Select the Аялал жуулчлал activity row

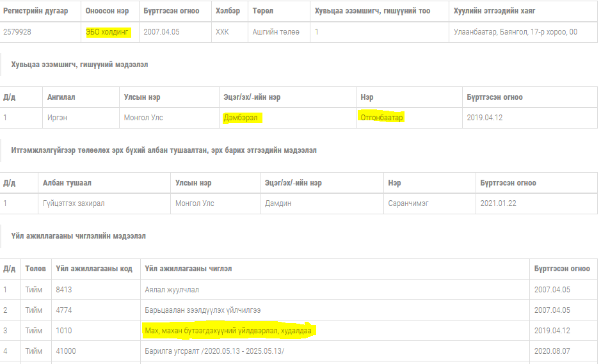pos(172,290)
